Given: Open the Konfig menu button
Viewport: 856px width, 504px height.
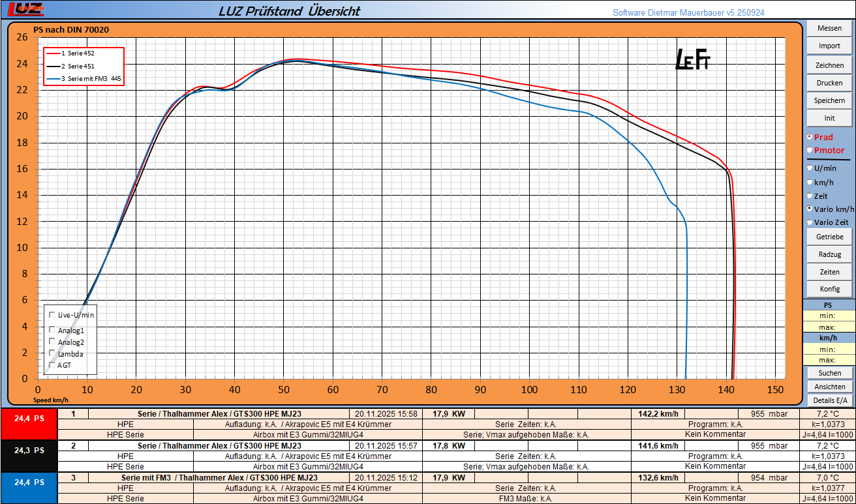Looking at the screenshot, I should [x=829, y=289].
